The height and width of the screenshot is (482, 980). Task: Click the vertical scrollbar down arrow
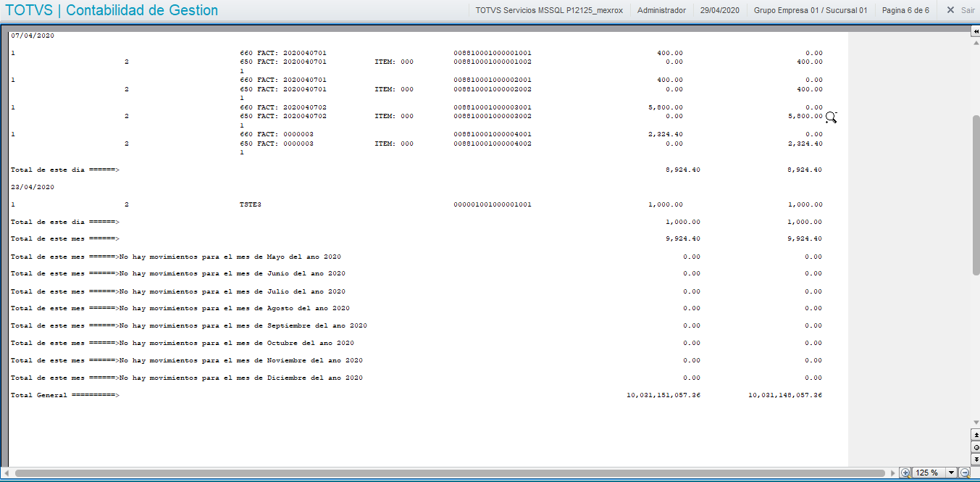point(976,423)
